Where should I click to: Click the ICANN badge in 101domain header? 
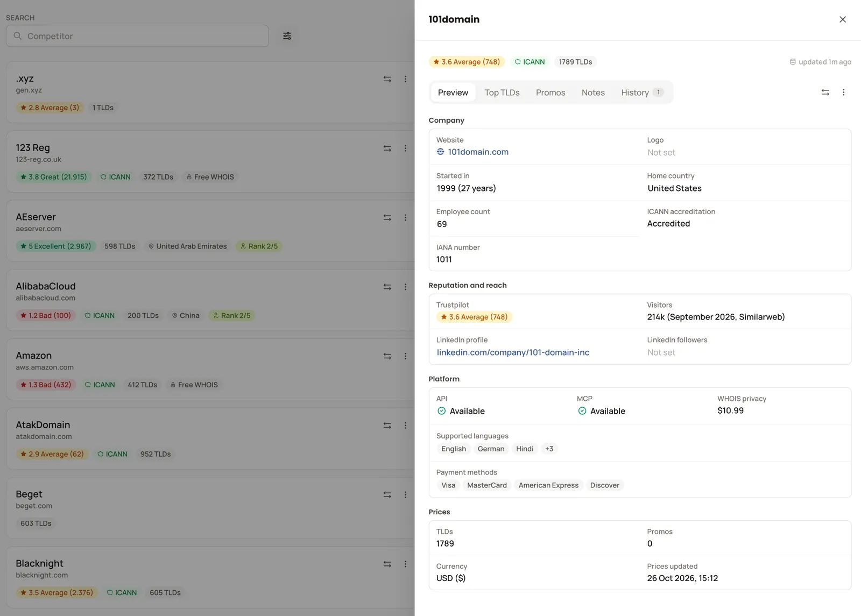tap(530, 62)
